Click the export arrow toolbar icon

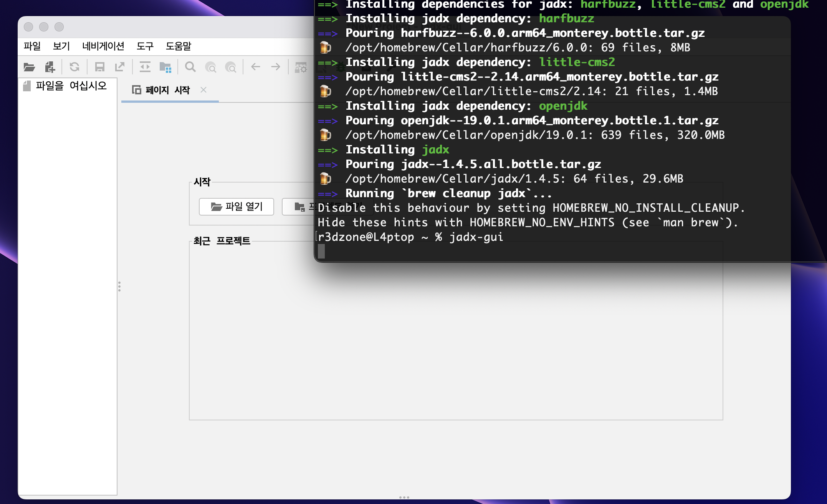click(120, 67)
